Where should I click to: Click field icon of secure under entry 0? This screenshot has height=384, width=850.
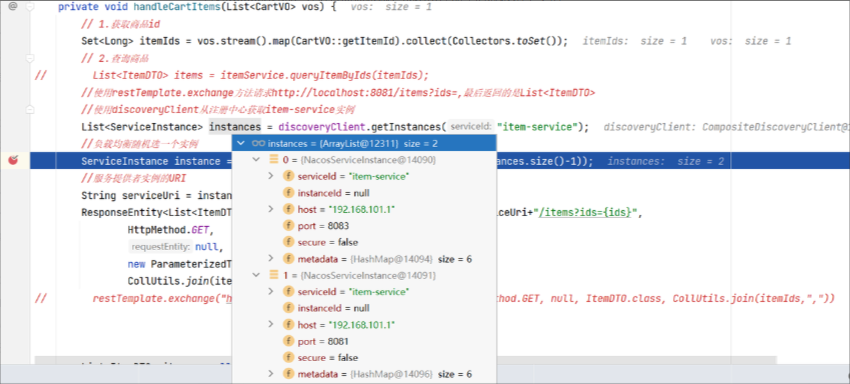tap(288, 242)
